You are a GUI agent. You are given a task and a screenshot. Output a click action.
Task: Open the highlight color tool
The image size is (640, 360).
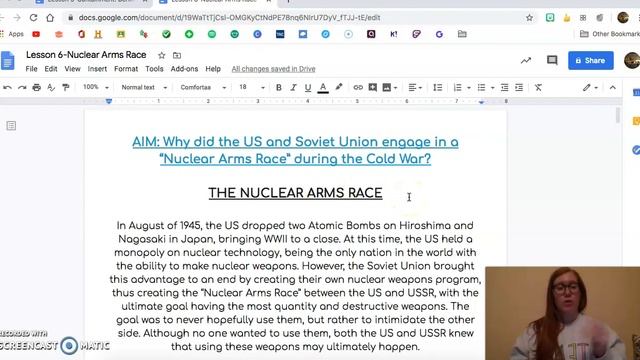[339, 87]
